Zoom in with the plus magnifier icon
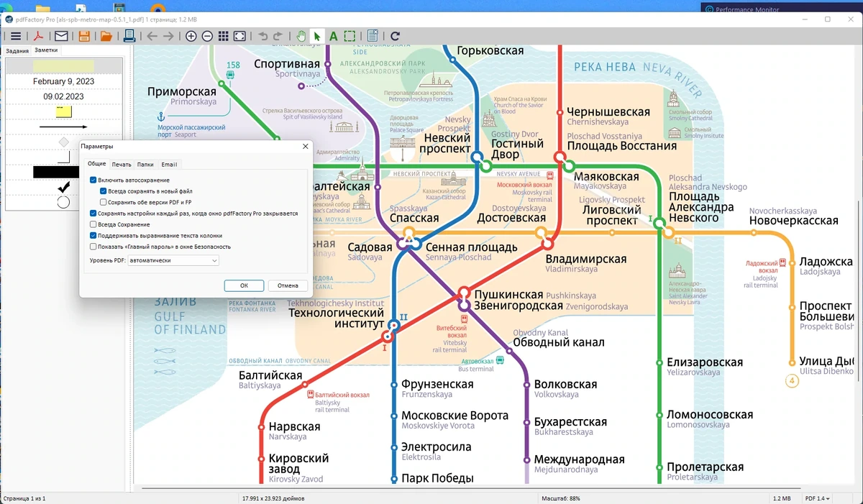 point(191,36)
